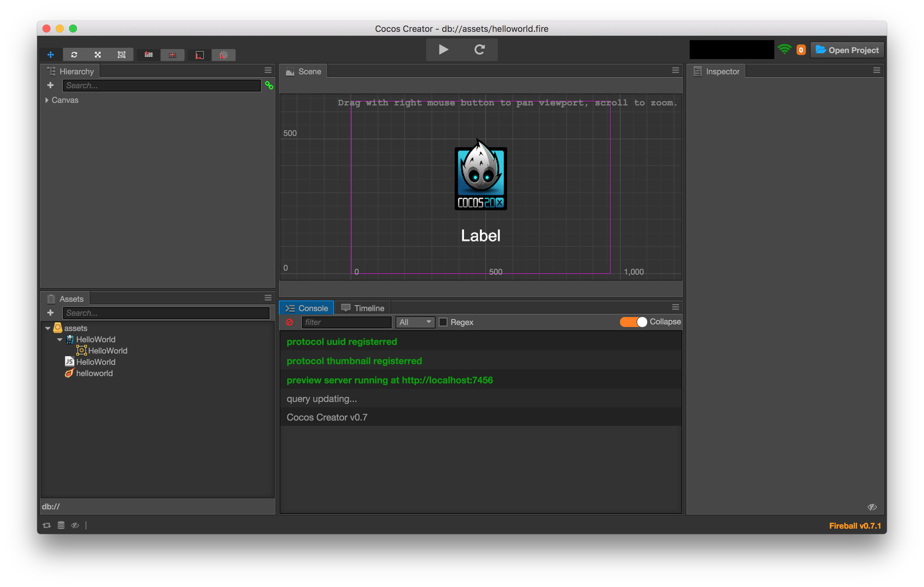Focus the Assets search field
Image resolution: width=924 pixels, height=587 pixels.
coord(166,313)
